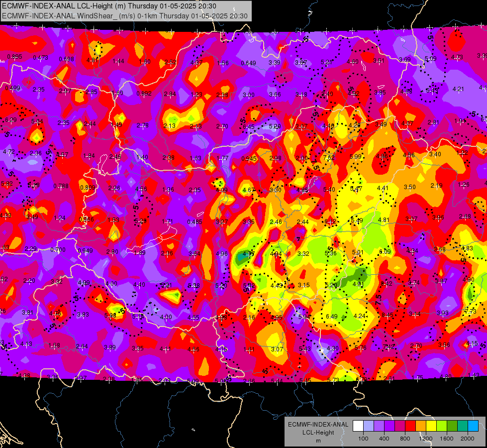
Task: Click the wind shear value "5.99"
Action: (356, 157)
